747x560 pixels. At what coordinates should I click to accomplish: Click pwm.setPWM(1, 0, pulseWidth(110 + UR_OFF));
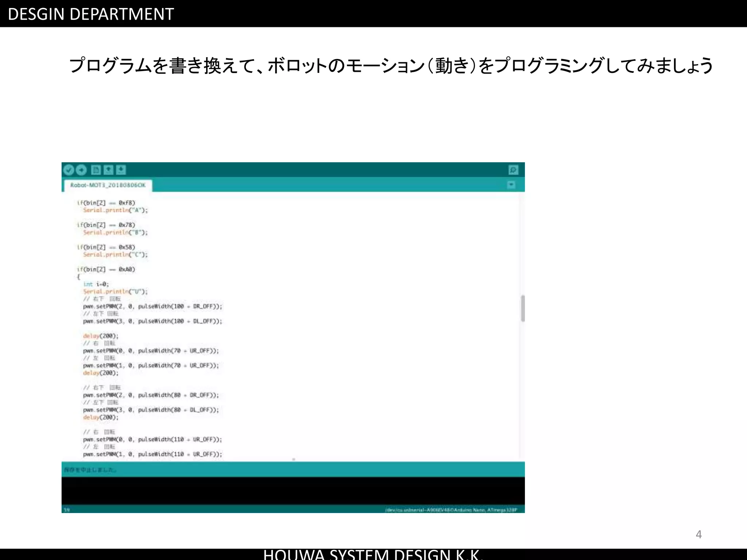pyautogui.click(x=152, y=454)
